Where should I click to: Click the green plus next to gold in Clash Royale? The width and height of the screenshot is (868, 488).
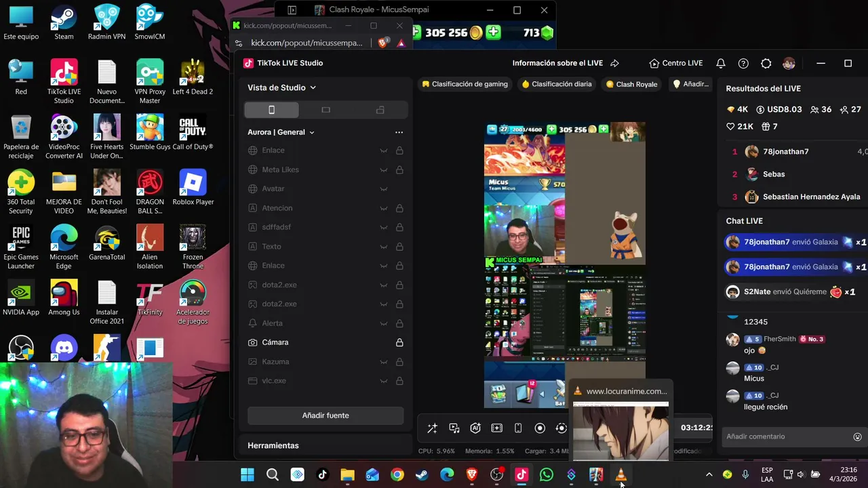(493, 32)
